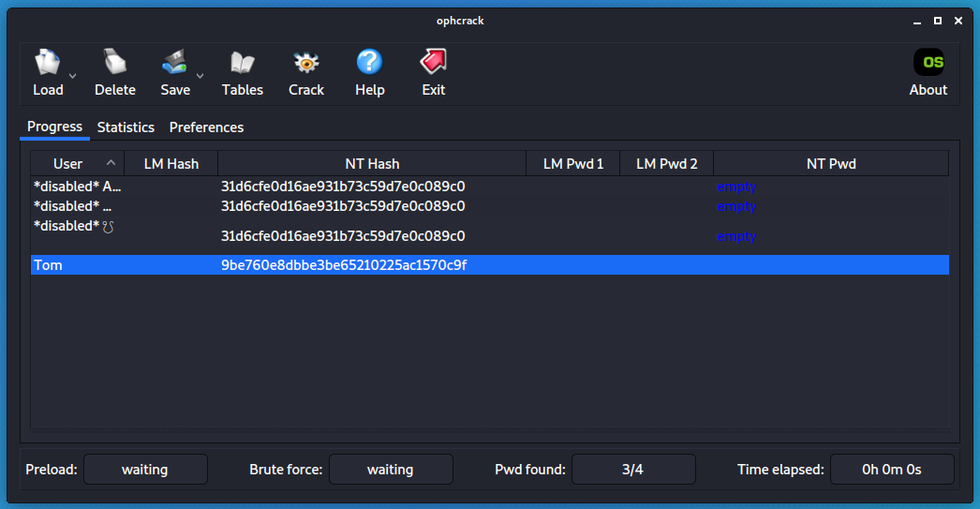Viewport: 980px width, 509px height.
Task: Click the NT Hash column header
Action: [372, 164]
